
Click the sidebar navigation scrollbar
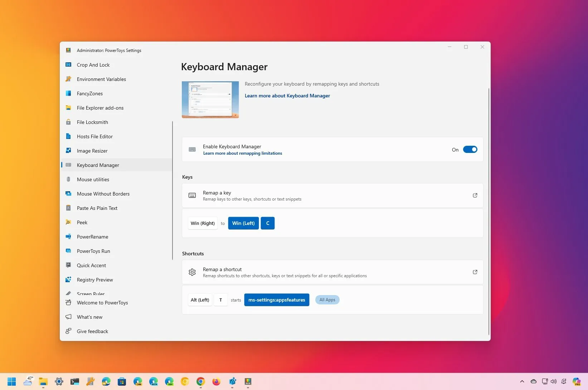tap(172, 191)
